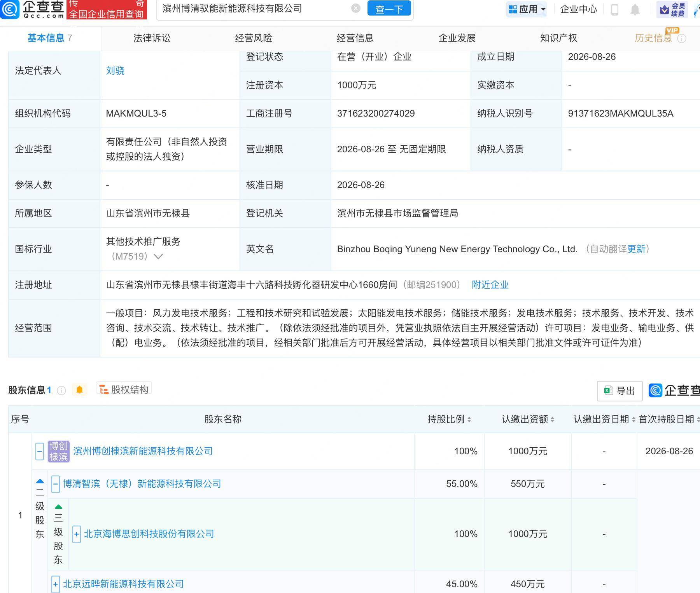Click tax ID 91371623MAKMQUL35A

coord(621,113)
